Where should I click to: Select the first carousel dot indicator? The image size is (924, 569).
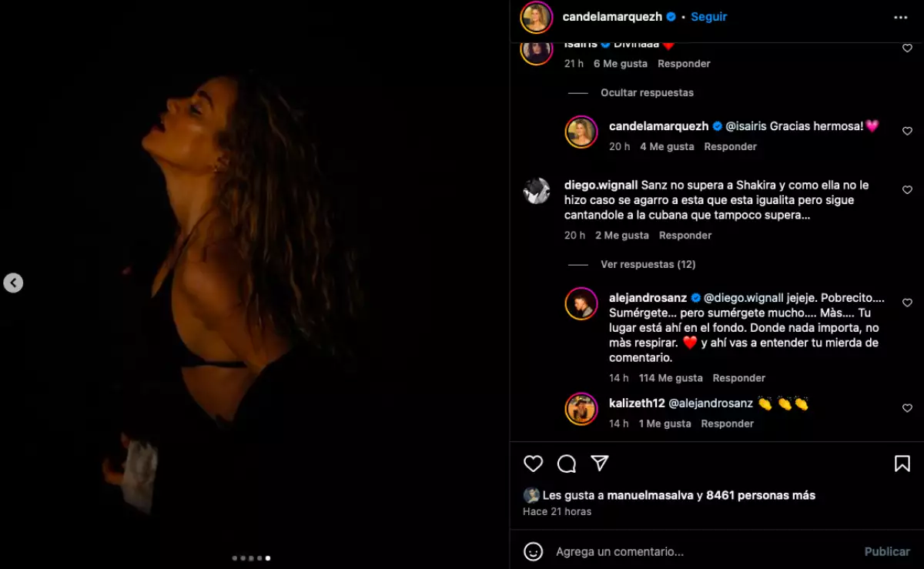[233, 558]
